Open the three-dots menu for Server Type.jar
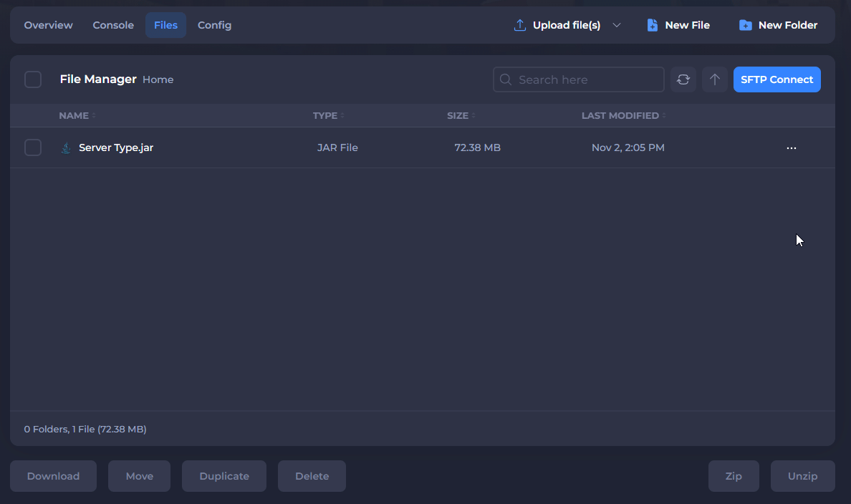 pyautogui.click(x=791, y=148)
